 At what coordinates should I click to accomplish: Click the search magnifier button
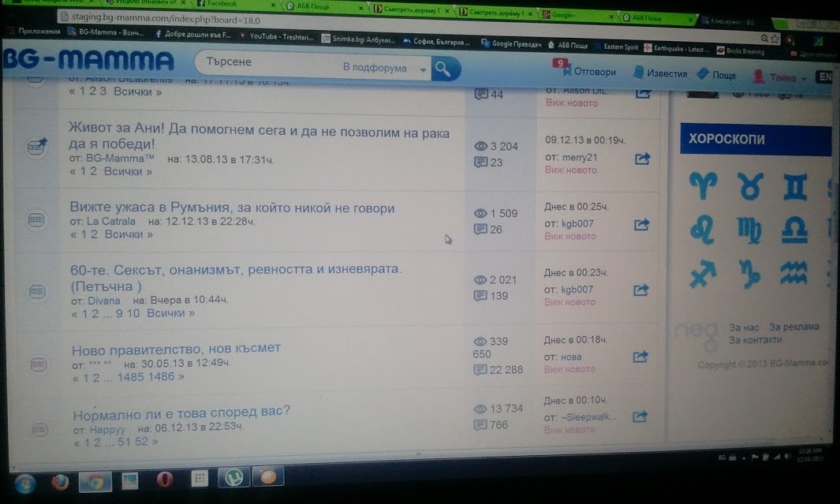(446, 69)
